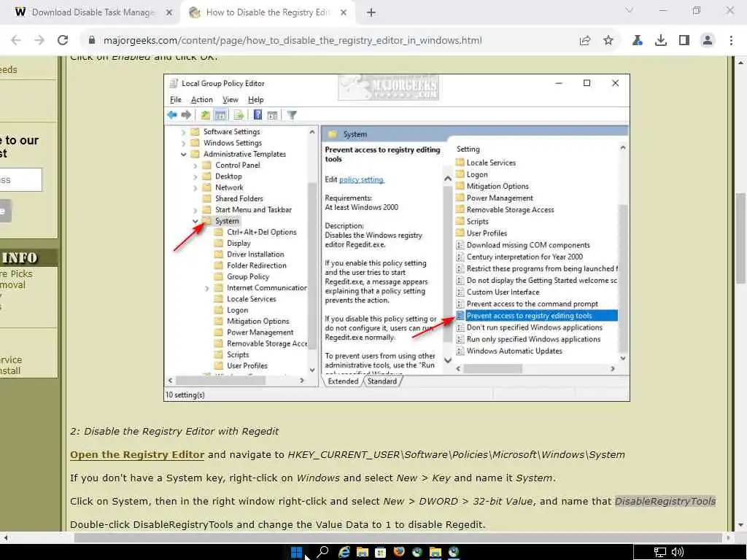Go back to the previous page in Chrome
The image size is (747, 560).
[x=16, y=41]
